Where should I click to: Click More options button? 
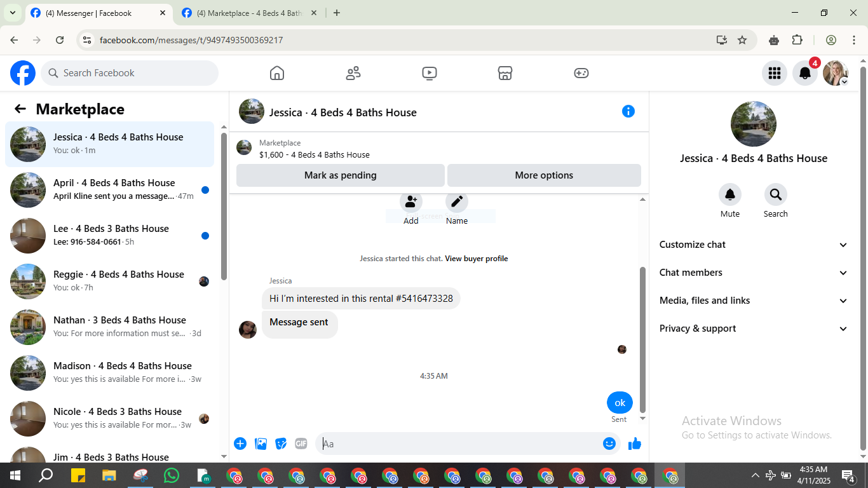544,175
